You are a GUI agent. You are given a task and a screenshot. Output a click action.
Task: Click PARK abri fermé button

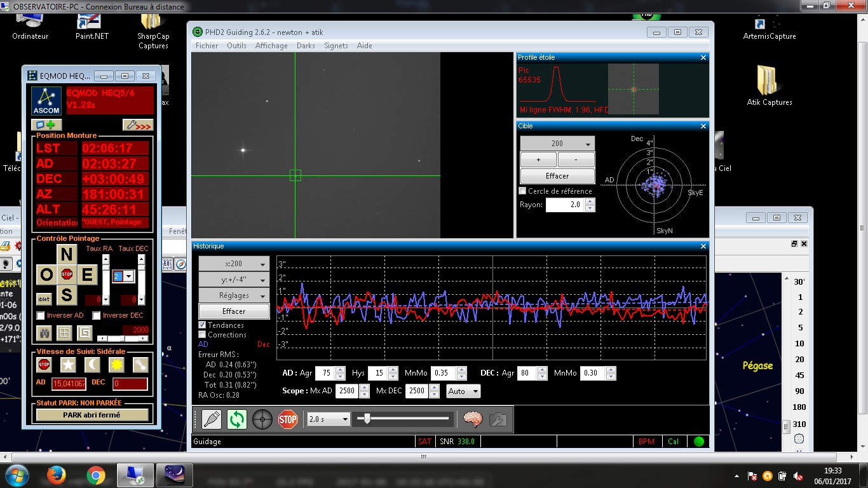tap(92, 415)
